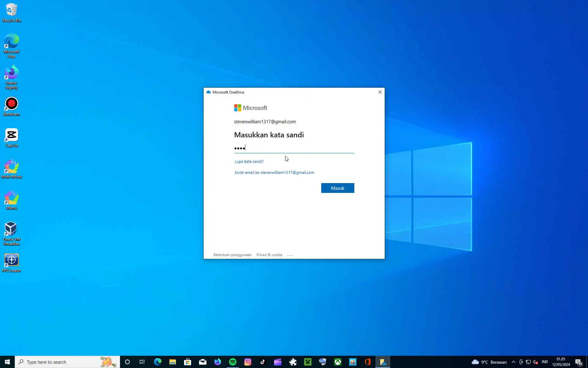
Task: Expand the three-dot more options footer
Action: (290, 255)
